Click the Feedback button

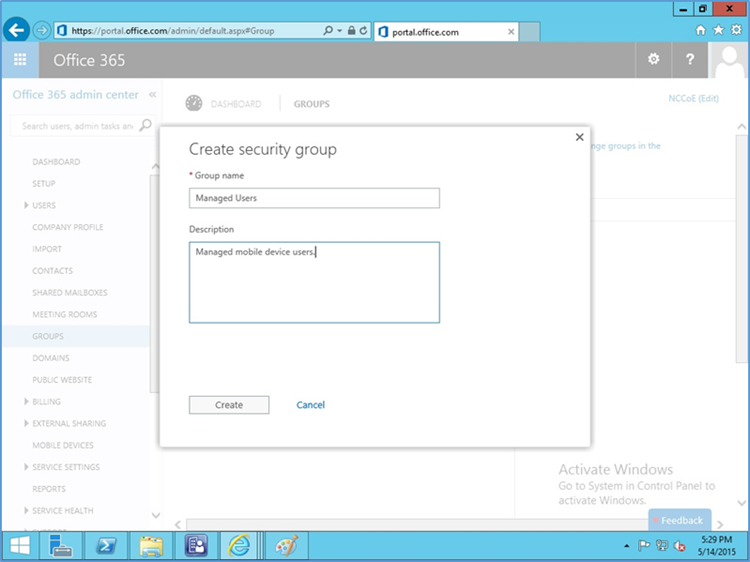pyautogui.click(x=680, y=520)
